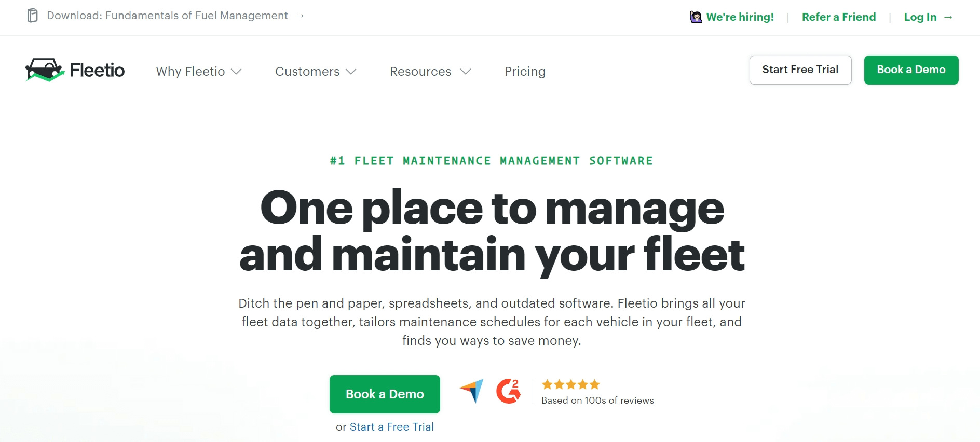Expand the Customers dropdown
Screen dimensions: 980x442
[316, 72]
